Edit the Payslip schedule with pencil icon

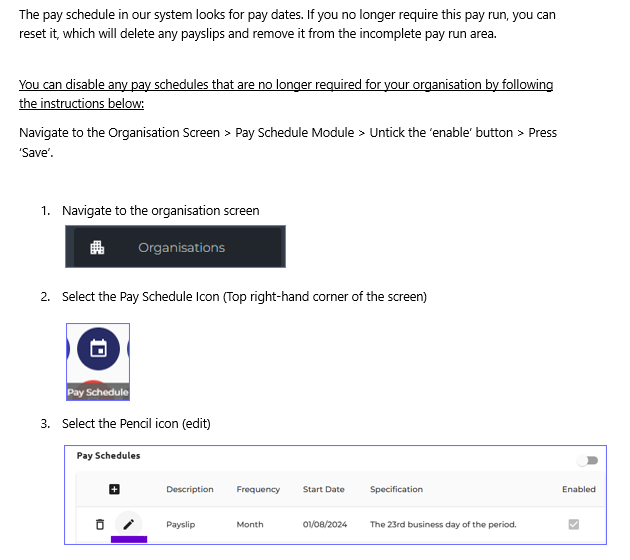click(x=129, y=524)
